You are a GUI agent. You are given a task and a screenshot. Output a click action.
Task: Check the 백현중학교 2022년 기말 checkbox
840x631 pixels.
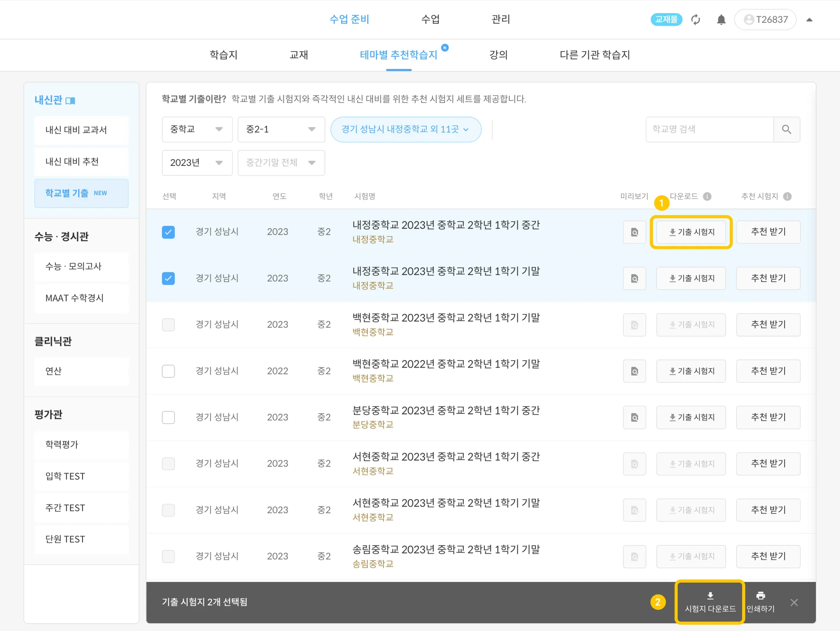168,371
